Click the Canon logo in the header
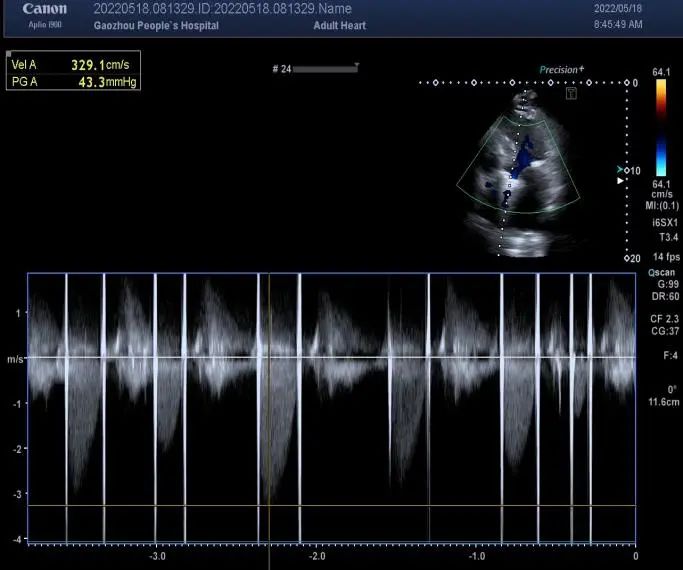This screenshot has width=683, height=570. [x=45, y=10]
